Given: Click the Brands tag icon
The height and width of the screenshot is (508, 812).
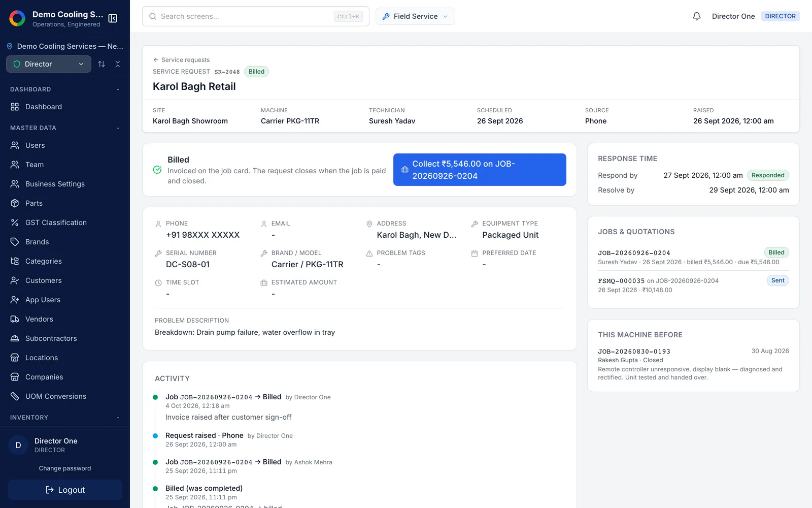Looking at the screenshot, I should [x=15, y=242].
